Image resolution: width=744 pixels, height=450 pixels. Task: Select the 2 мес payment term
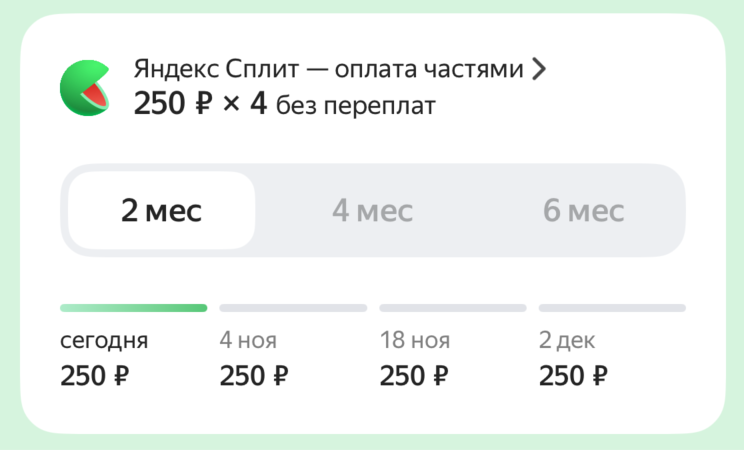pos(161,211)
